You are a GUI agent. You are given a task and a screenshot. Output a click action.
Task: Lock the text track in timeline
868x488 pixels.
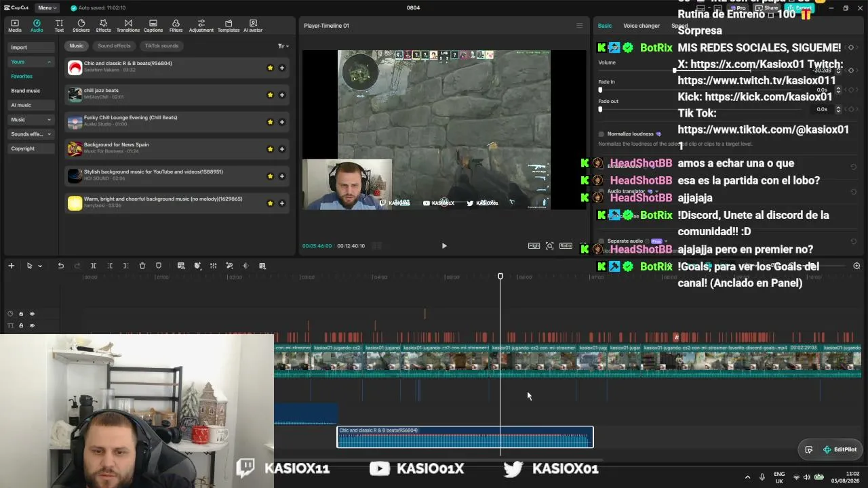click(x=21, y=326)
